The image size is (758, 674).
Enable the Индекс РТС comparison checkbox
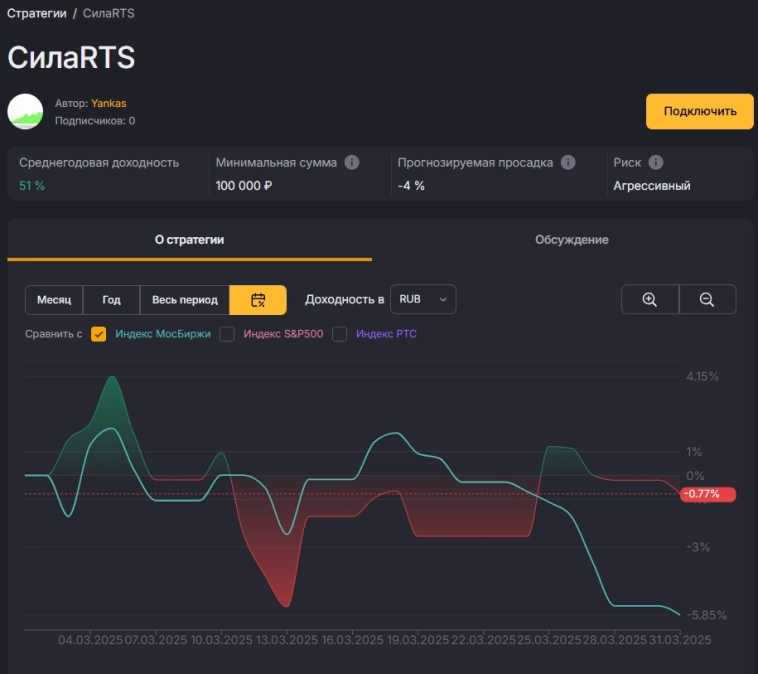pos(340,334)
